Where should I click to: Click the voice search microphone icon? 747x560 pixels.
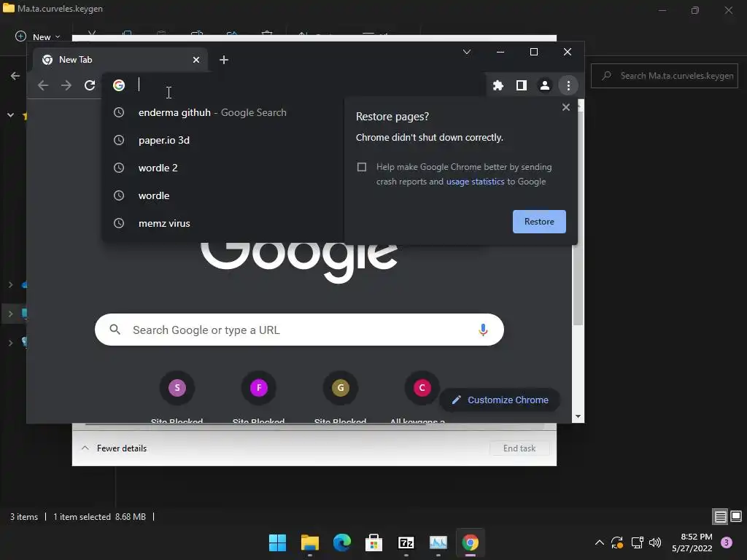click(x=483, y=330)
